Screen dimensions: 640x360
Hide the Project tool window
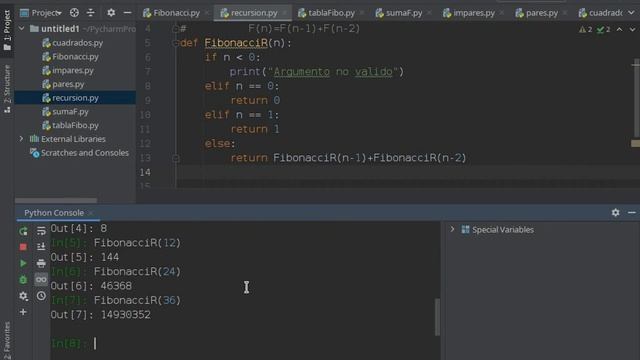[x=127, y=13]
